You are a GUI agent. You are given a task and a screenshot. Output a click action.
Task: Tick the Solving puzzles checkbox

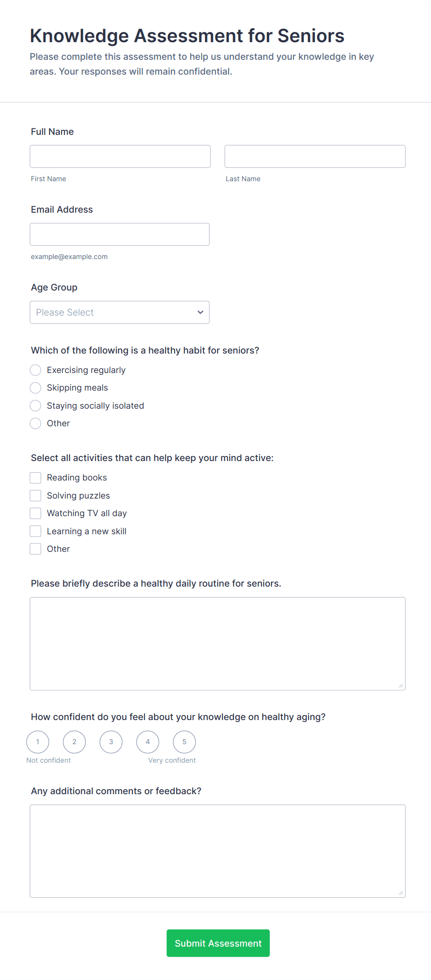click(36, 496)
